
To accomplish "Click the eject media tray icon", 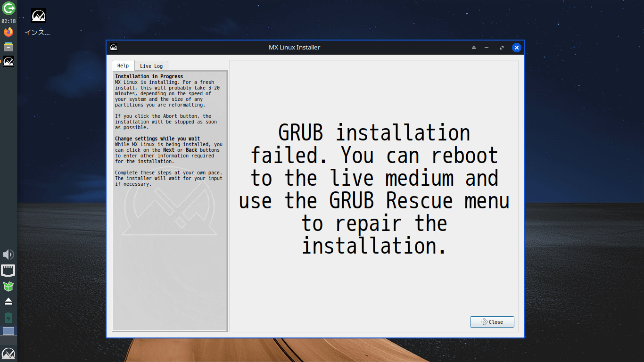I will coord(8,301).
